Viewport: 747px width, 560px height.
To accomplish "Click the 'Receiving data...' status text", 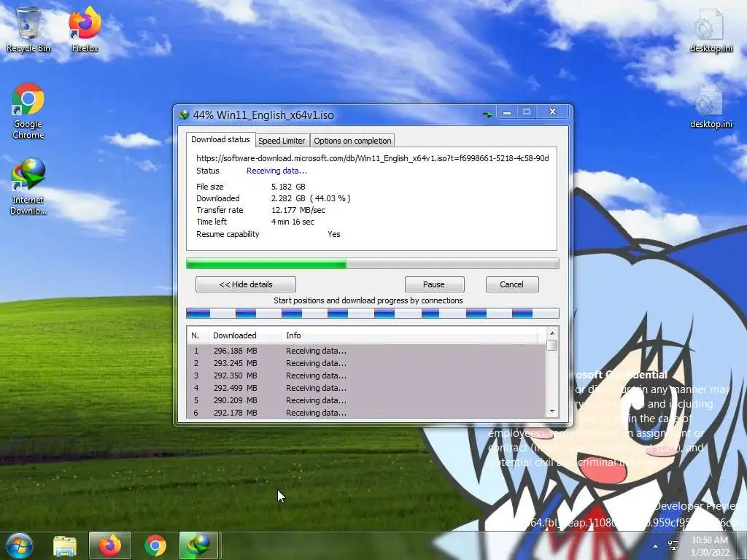I will point(276,171).
